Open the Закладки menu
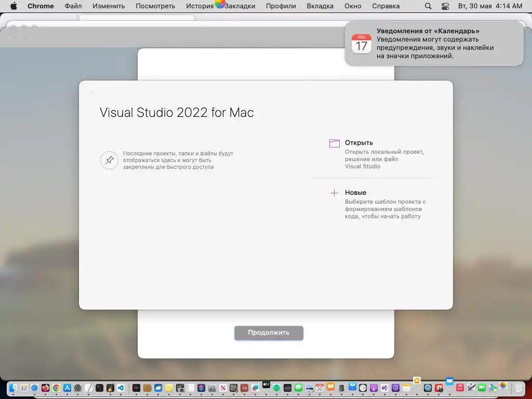The image size is (532, 399). [240, 6]
